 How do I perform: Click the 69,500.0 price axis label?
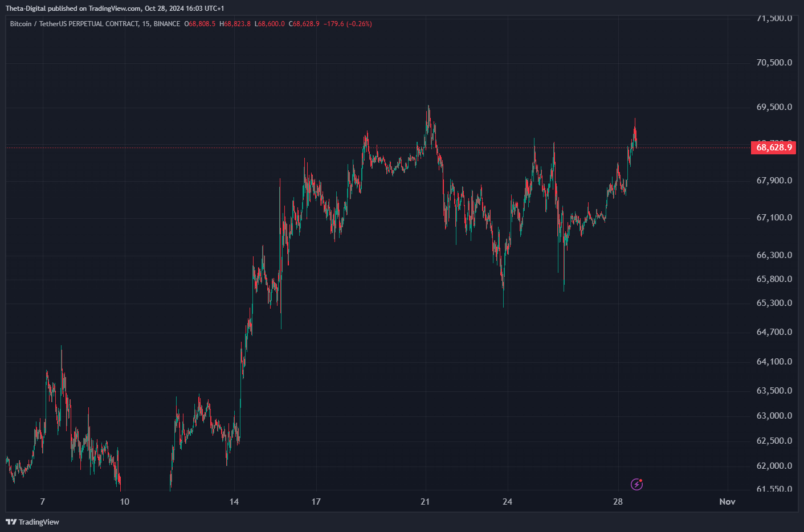tap(774, 107)
